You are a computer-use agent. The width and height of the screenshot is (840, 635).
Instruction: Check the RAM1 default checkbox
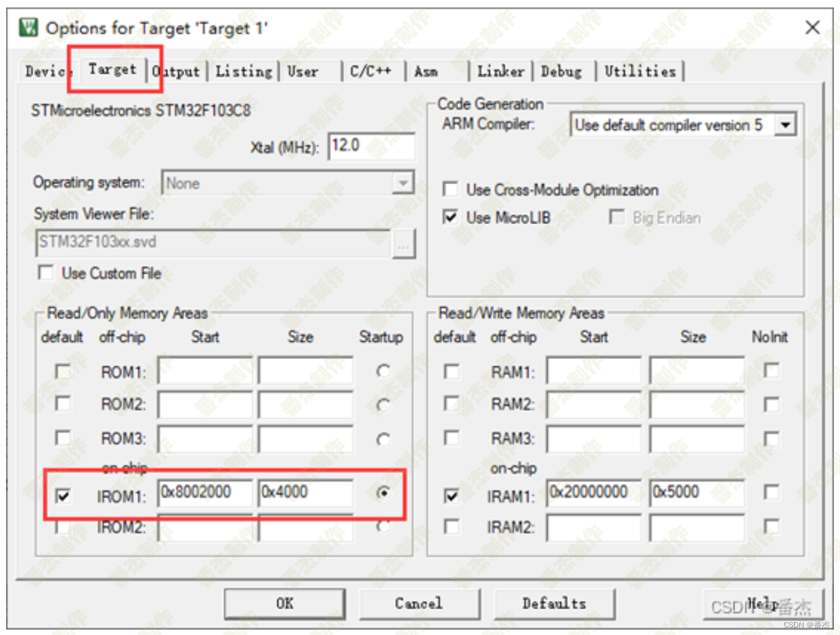click(451, 372)
